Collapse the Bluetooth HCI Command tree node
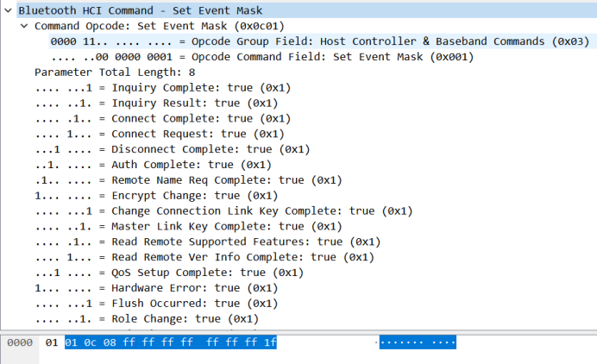This screenshot has height=364, width=597. pyautogui.click(x=9, y=10)
